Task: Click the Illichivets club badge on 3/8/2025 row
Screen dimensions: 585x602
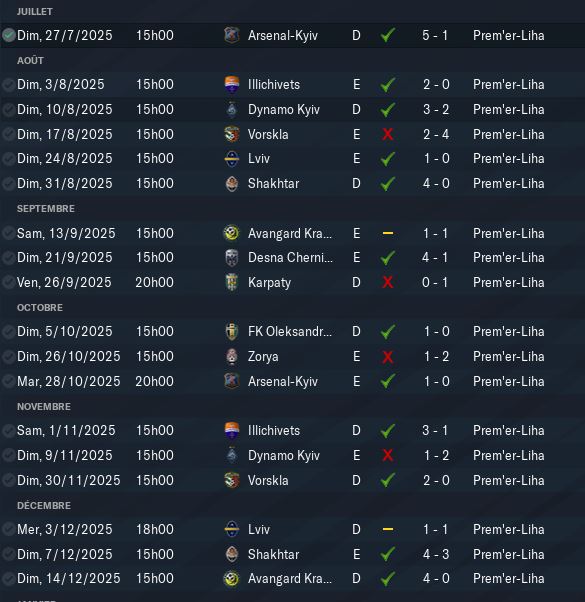Action: click(x=232, y=84)
